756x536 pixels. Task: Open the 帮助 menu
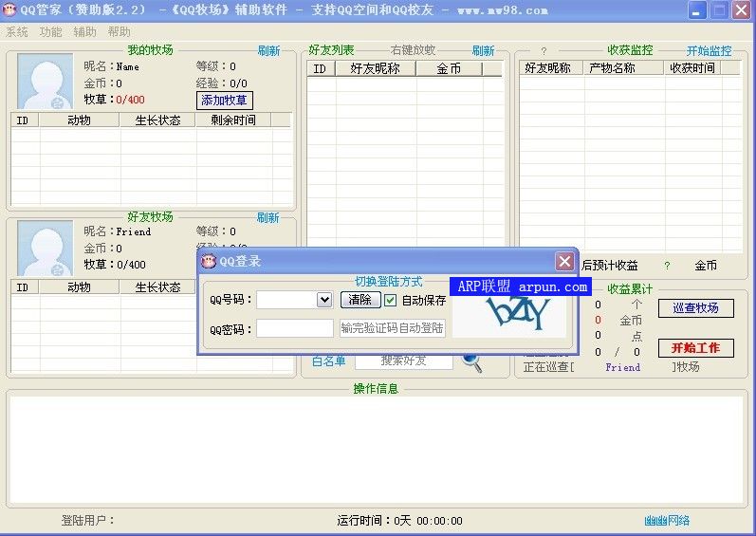click(120, 32)
